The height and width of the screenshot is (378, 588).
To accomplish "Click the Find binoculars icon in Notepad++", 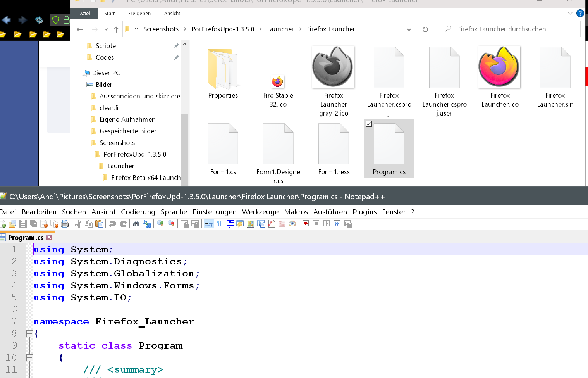I will 136,224.
